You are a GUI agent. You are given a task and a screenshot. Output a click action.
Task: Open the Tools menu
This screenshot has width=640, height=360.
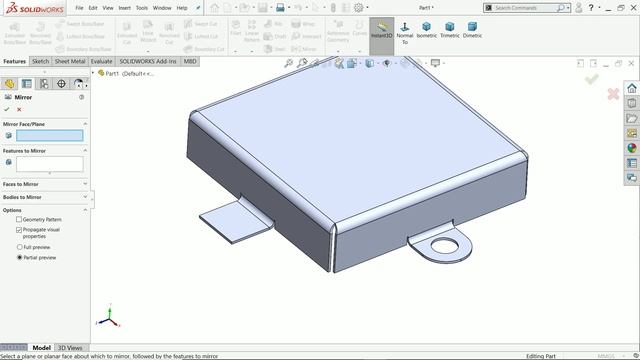tap(142, 8)
